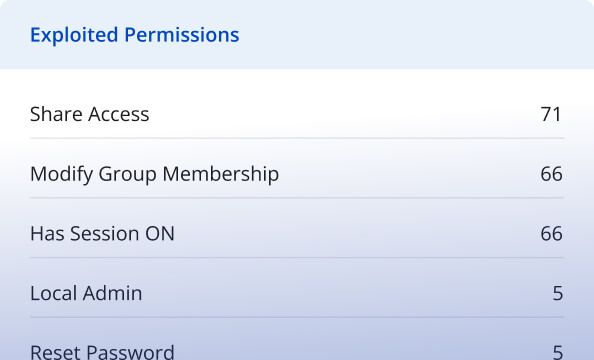Open the Share Access permission row

click(x=297, y=114)
